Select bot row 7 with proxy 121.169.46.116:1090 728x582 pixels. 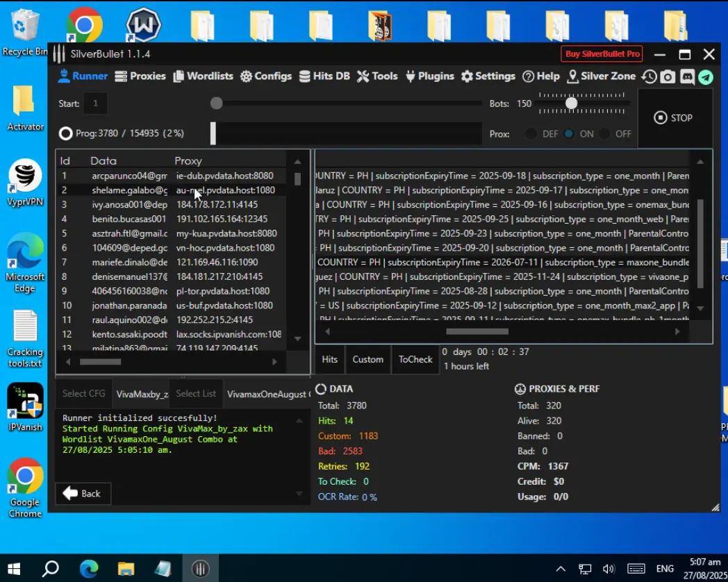[172, 263]
